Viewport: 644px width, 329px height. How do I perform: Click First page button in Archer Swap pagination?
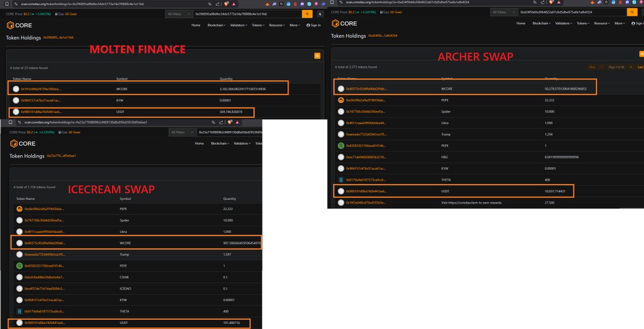coord(592,67)
